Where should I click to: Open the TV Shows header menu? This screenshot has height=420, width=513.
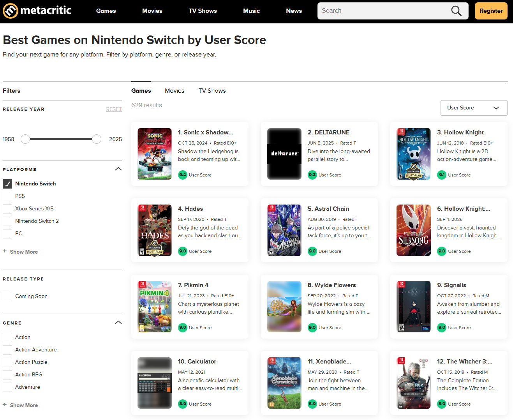pos(203,11)
